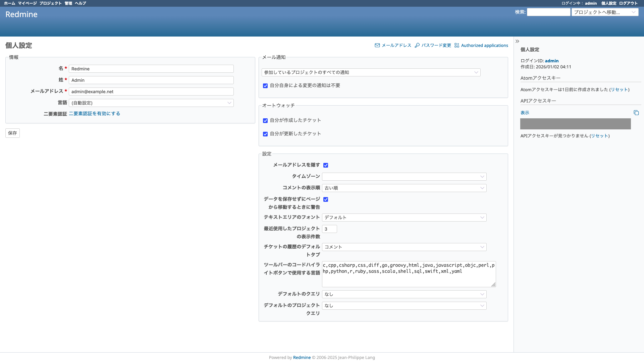Click 二要素認証を有効にする link

click(x=94, y=114)
